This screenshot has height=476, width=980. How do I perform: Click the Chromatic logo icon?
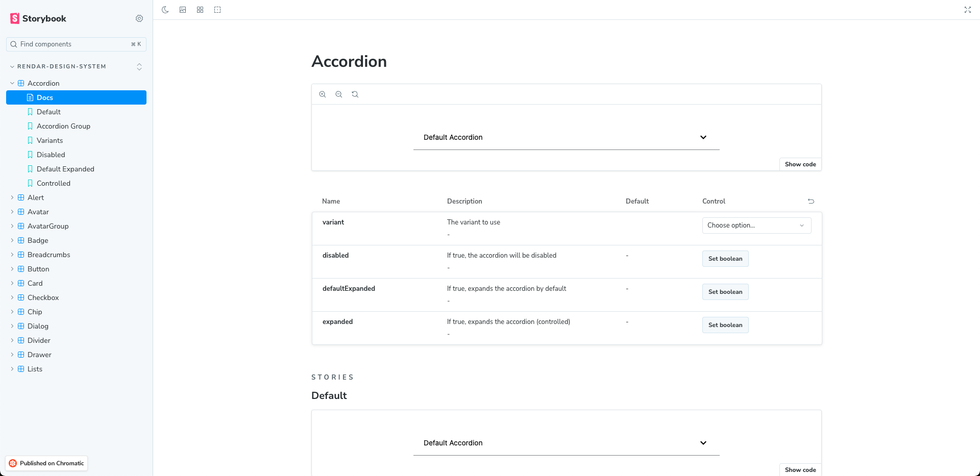(x=13, y=463)
